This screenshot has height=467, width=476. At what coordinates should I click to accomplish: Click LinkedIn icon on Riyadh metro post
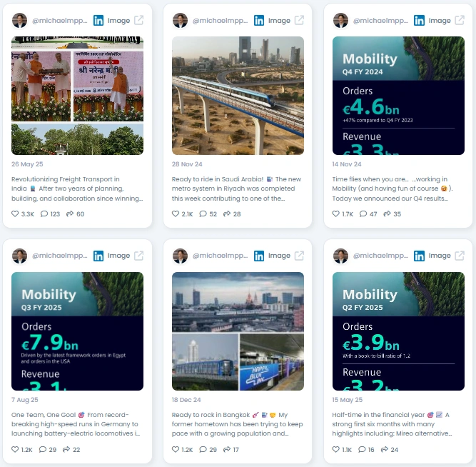(x=258, y=21)
